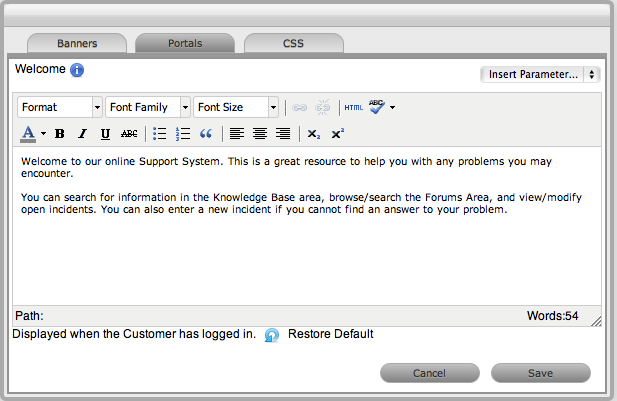Open the CSS tab

click(x=293, y=44)
